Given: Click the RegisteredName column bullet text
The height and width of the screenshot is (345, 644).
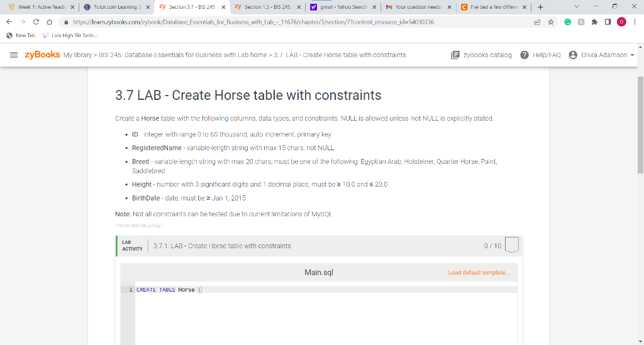Looking at the screenshot, I should [x=233, y=148].
